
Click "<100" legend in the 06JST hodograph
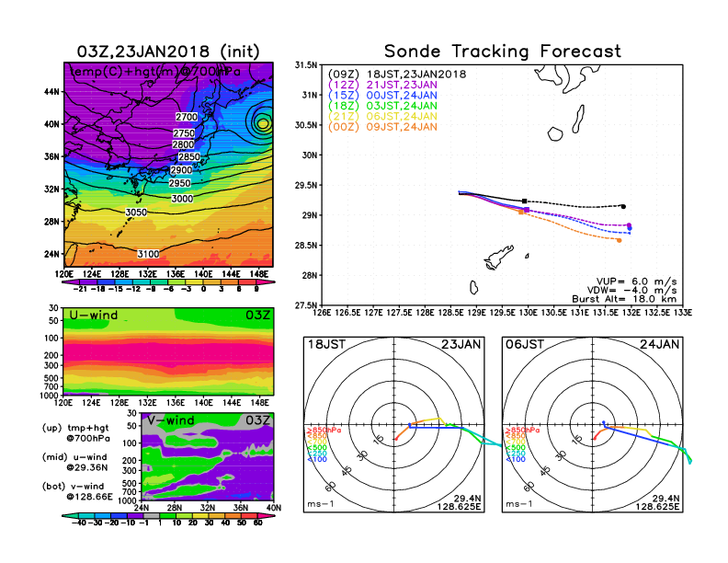click(516, 459)
